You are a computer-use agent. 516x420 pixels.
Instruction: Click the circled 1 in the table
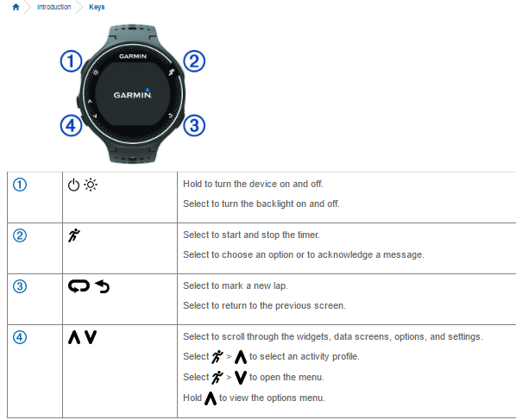tap(20, 185)
